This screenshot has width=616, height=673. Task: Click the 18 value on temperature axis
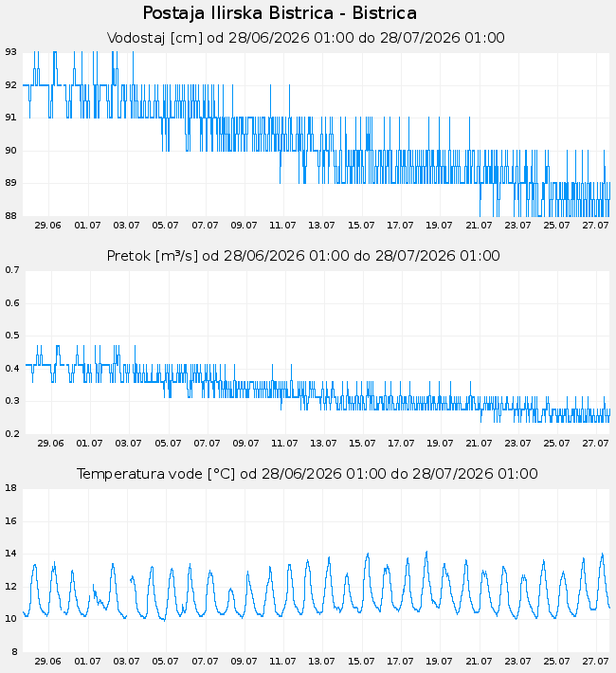pos(10,488)
